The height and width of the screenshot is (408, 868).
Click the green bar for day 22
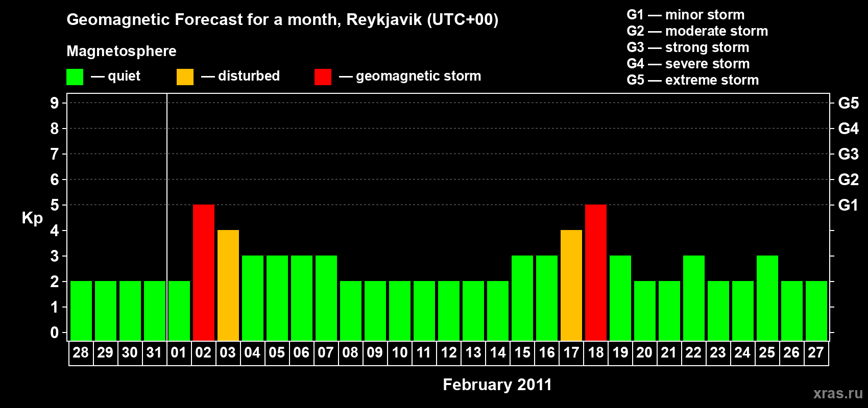point(694,298)
